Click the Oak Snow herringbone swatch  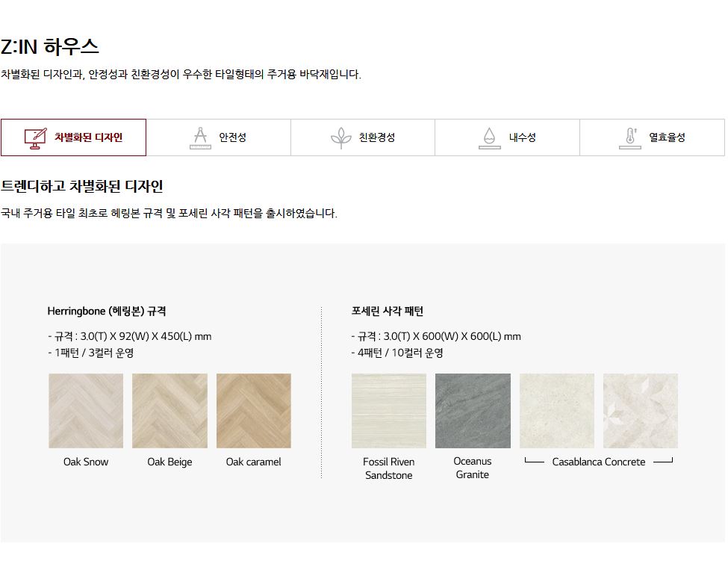[86, 410]
